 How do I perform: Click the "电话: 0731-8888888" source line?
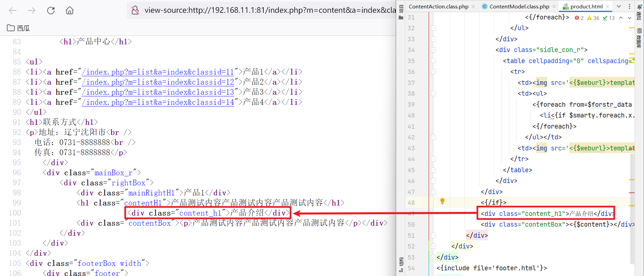click(85, 142)
